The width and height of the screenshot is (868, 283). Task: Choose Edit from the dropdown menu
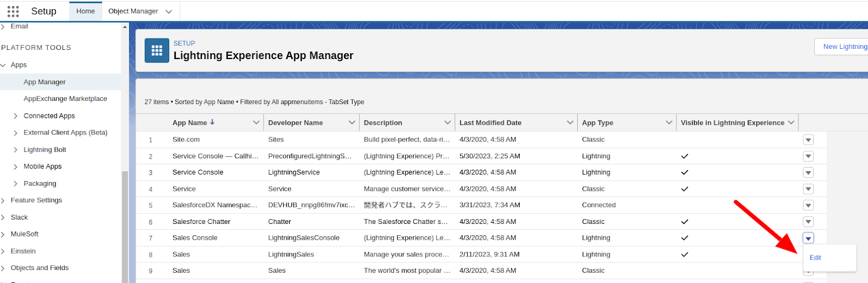pos(815,258)
